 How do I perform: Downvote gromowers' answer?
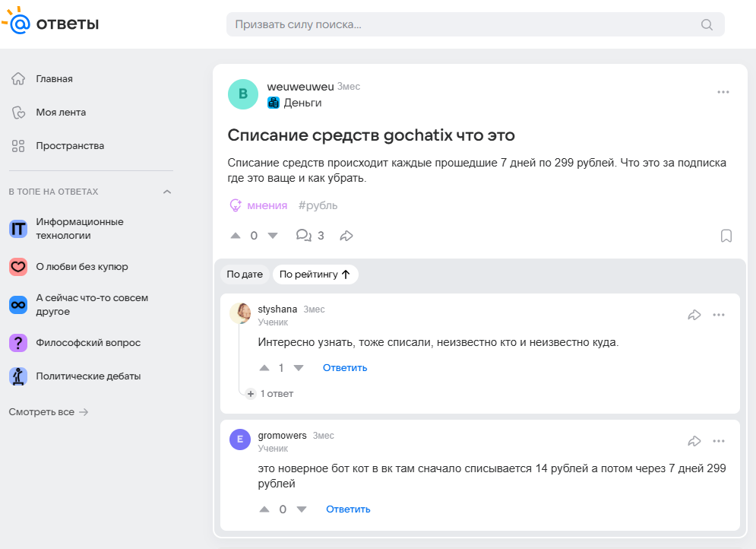(x=302, y=509)
